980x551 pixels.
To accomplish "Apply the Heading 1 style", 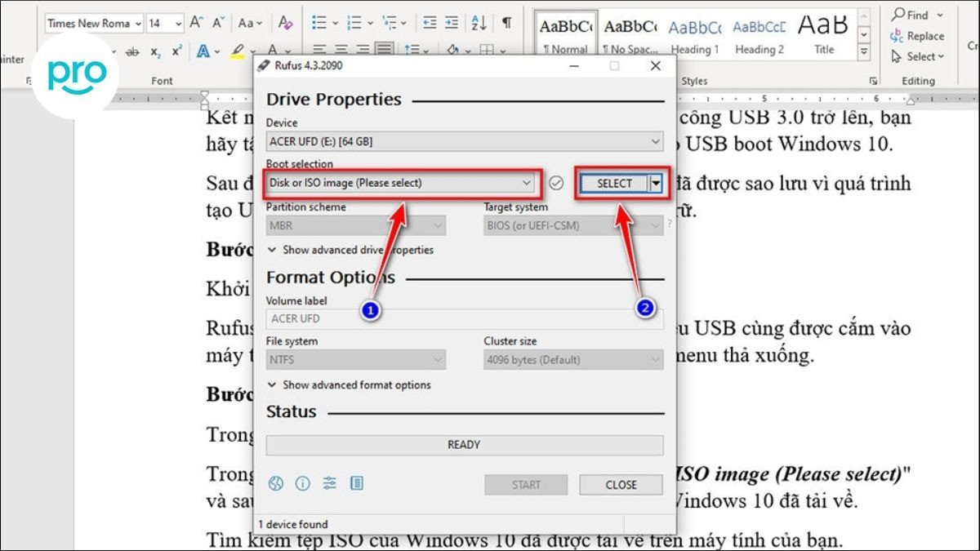I will [x=695, y=31].
